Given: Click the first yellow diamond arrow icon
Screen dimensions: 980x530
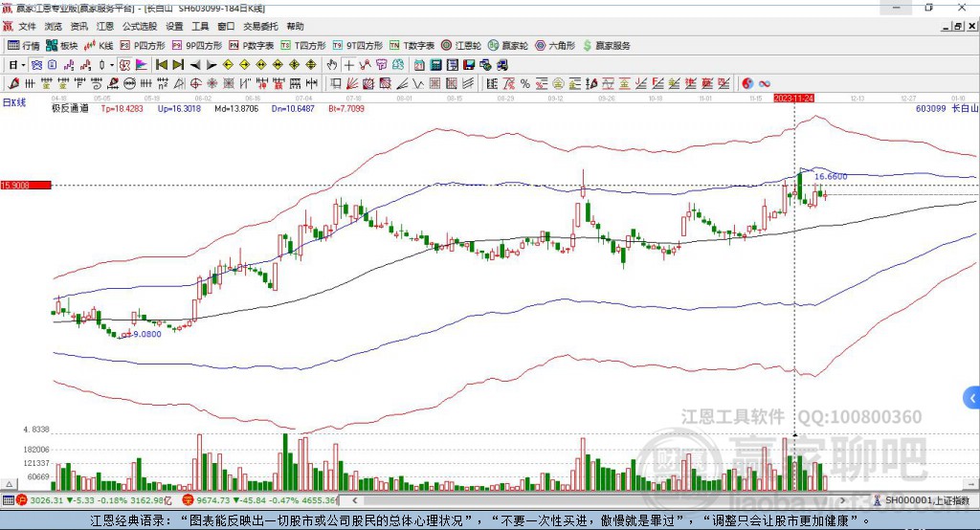Looking at the screenshot, I should click(228, 65).
